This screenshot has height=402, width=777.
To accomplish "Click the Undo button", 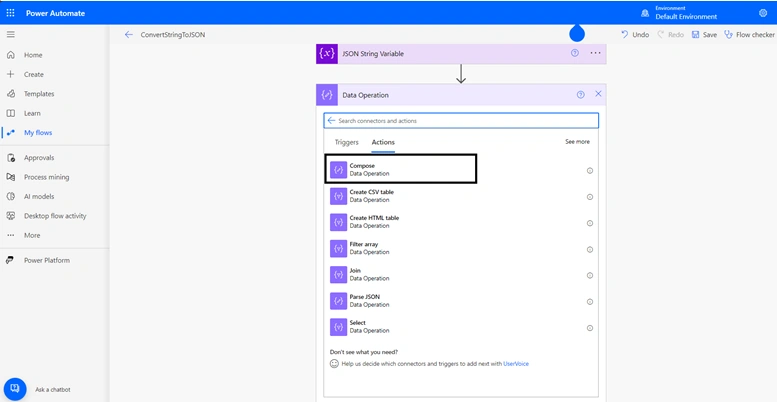I will [x=635, y=35].
